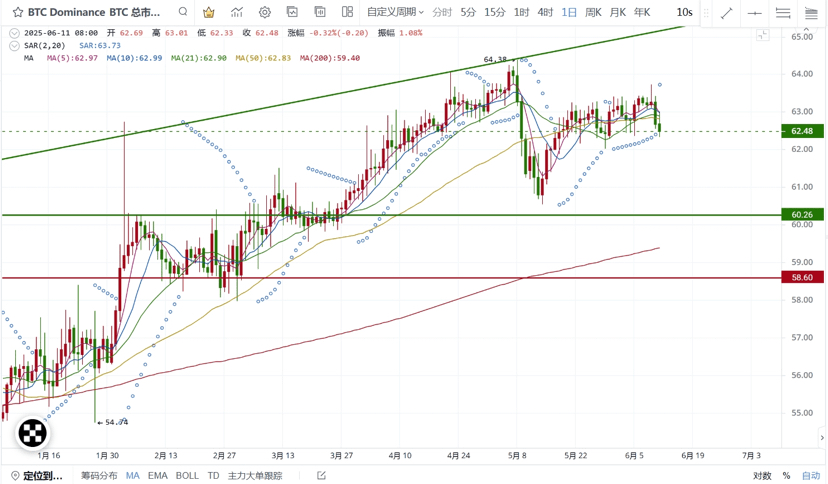The image size is (828, 484).
Task: Select the parallel lines drawing tool
Action: [783, 13]
